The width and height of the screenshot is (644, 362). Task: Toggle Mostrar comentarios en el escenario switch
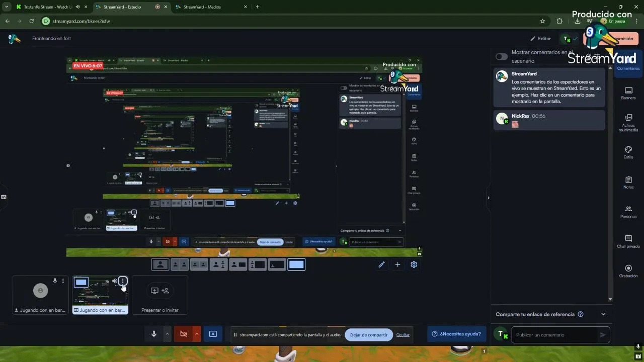[502, 56]
